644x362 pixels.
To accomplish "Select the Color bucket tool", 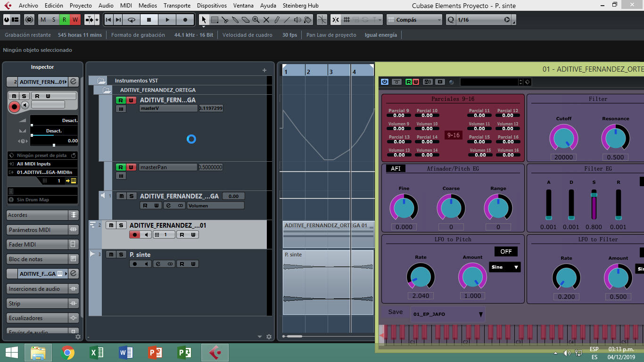I will pyautogui.click(x=308, y=20).
